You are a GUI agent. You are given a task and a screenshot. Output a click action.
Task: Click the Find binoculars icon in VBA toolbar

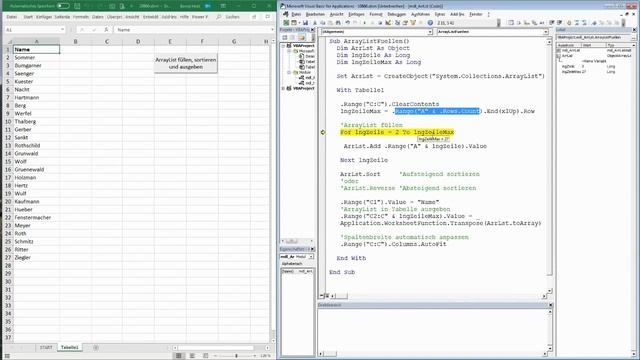(x=338, y=23)
